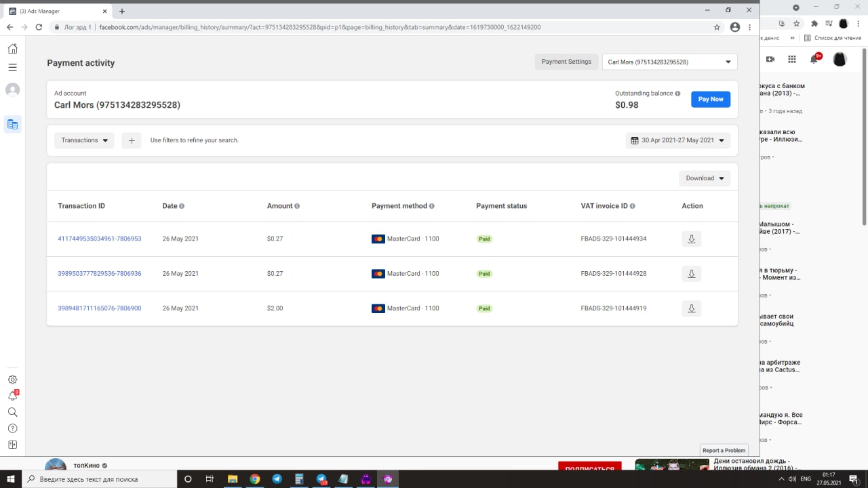This screenshot has width=868, height=488.
Task: Open settings gear in left sidebar
Action: click(12, 380)
